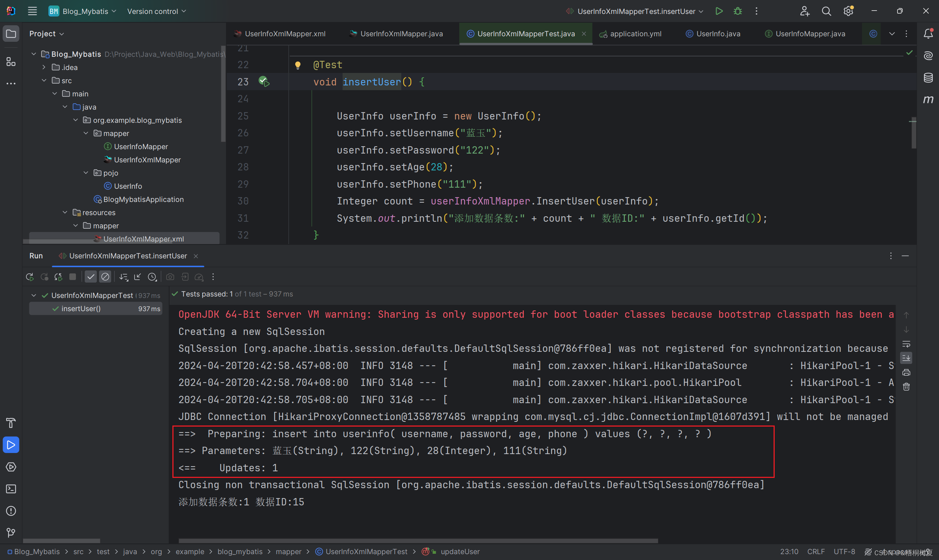Open Notifications bell icon

click(x=928, y=34)
